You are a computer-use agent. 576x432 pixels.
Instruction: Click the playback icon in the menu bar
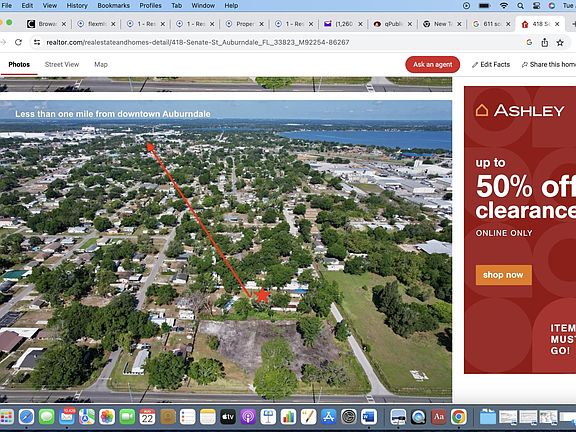pos(467,6)
